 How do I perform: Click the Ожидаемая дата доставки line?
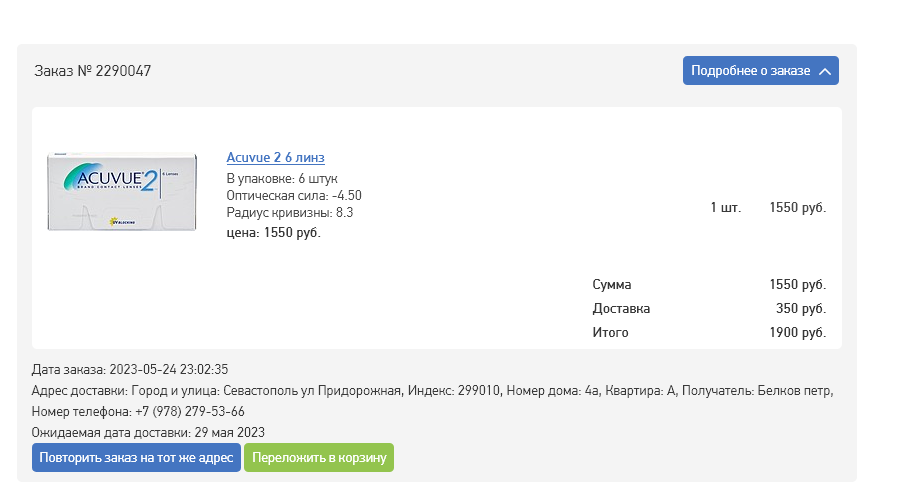tap(148, 432)
